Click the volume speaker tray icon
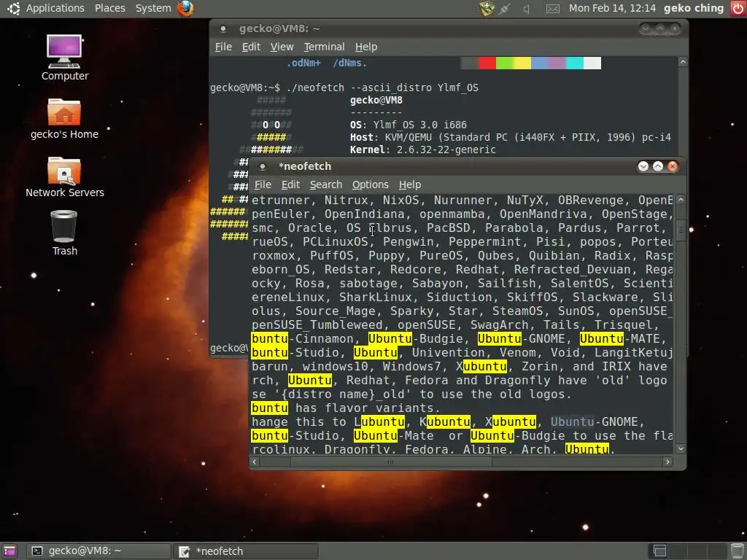Image resolution: width=747 pixels, height=560 pixels. [527, 9]
